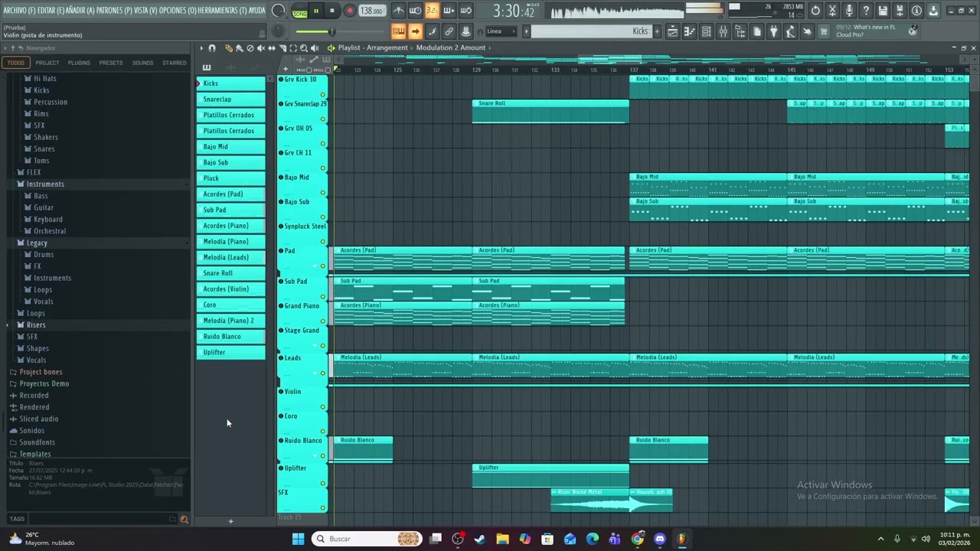Screen dimensions: 980x551
Task: Select the Acordes (Violin) pattern in picker
Action: point(230,289)
